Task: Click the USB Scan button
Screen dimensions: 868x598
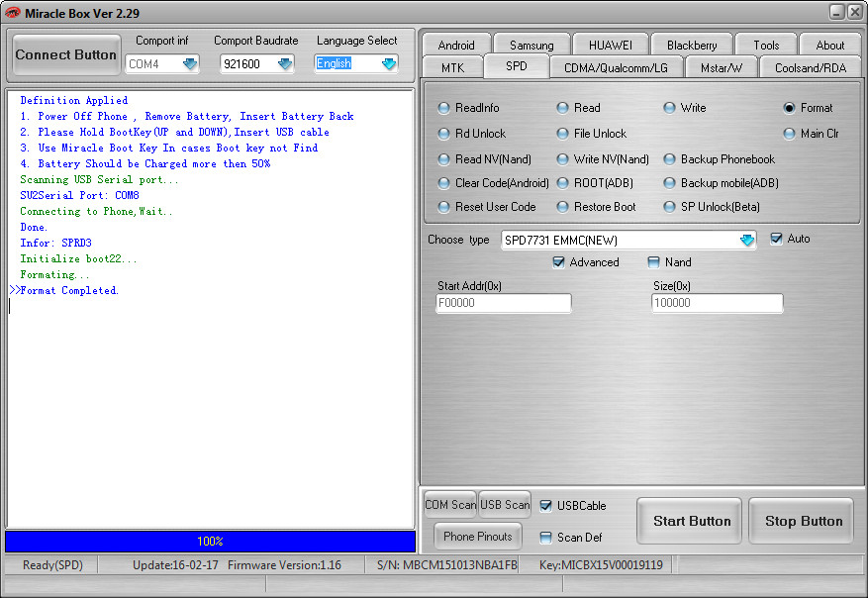Action: point(505,504)
